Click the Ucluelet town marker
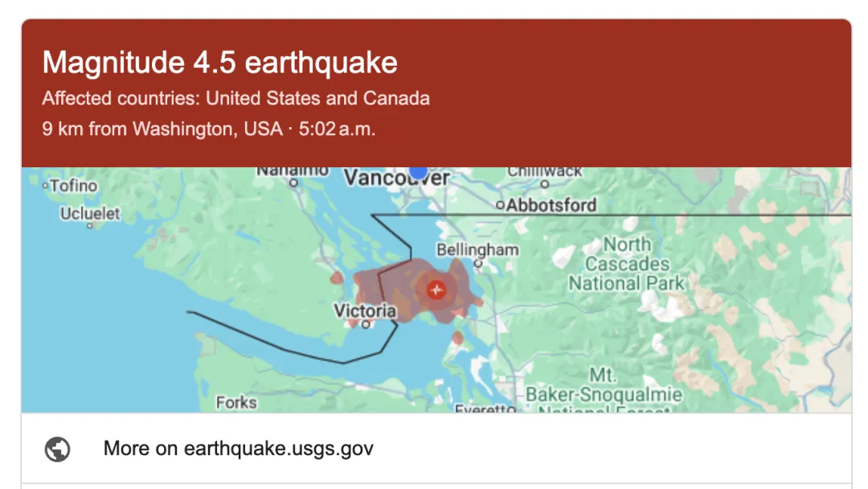The height and width of the screenshot is (489, 868). pyautogui.click(x=90, y=225)
